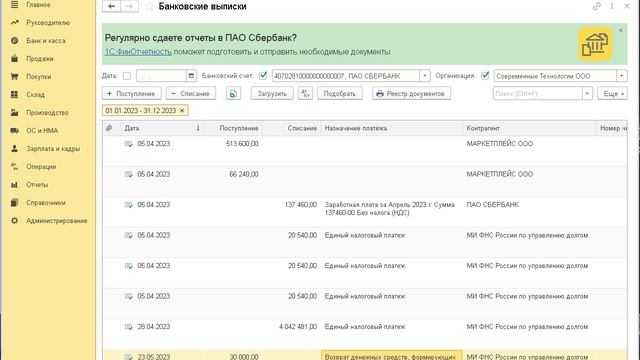Expand the Организация dropdown list

622,76
